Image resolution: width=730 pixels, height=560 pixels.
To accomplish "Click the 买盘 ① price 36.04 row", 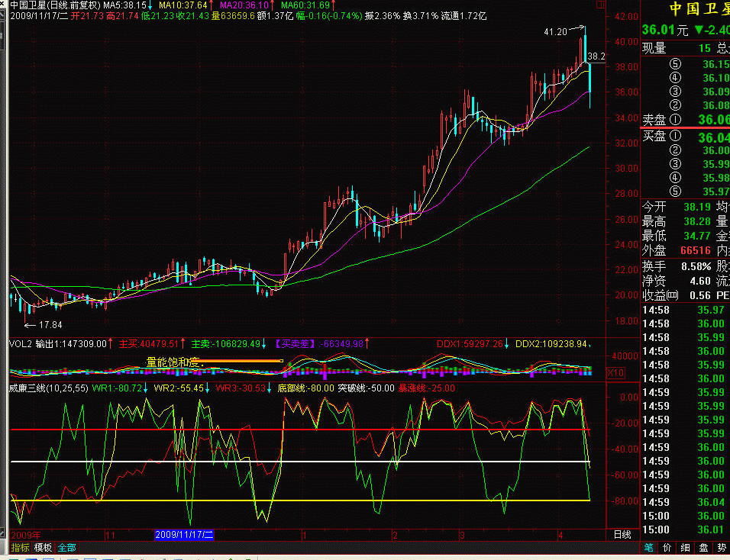I will 685,137.
